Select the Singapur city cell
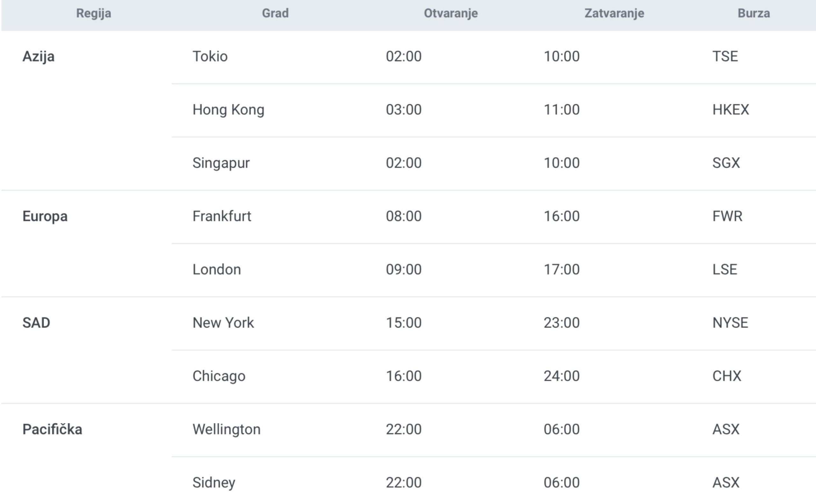Viewport: 816px width, 504px height. tap(221, 163)
